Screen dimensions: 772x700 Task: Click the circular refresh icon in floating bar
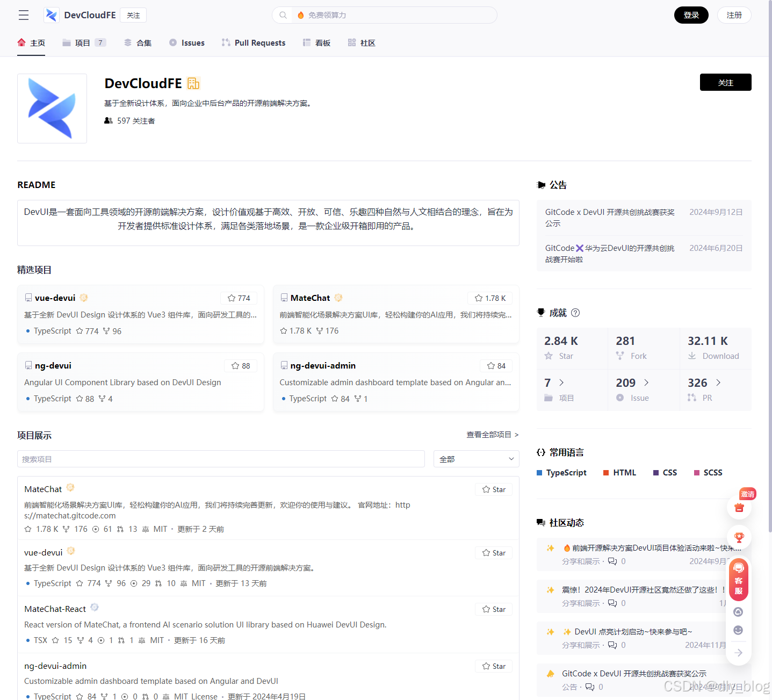click(x=738, y=612)
